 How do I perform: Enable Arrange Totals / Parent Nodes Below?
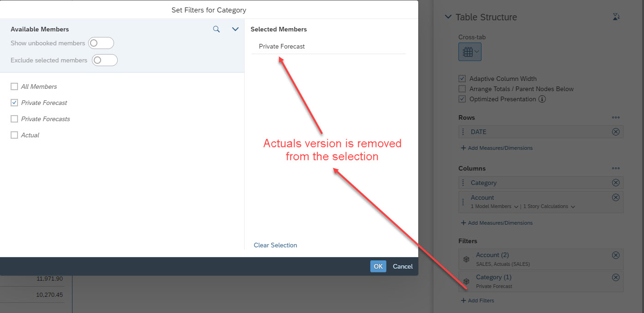point(462,89)
